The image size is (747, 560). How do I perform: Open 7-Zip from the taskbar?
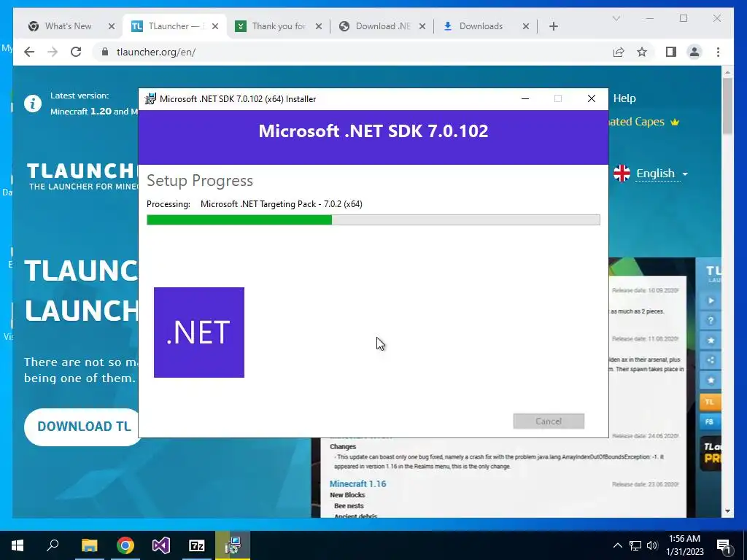(197, 545)
